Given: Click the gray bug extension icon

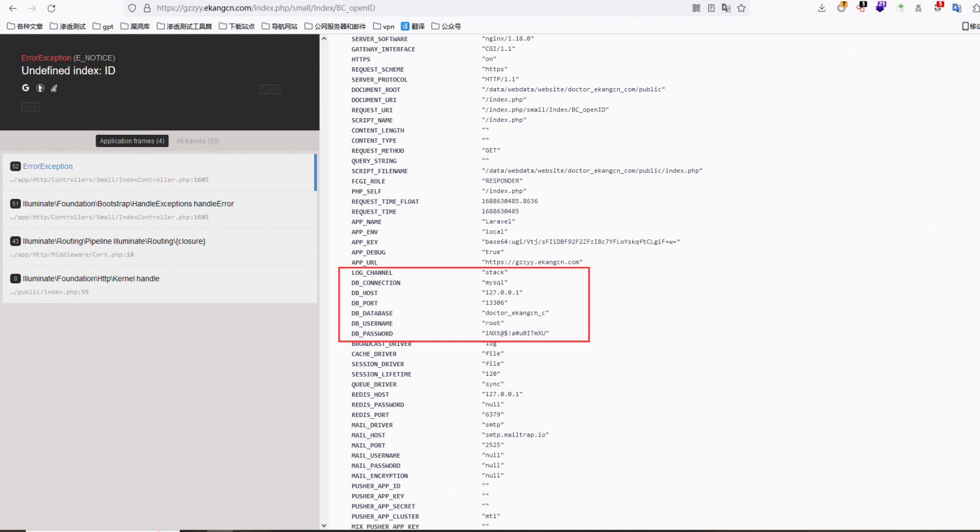Looking at the screenshot, I should [918, 8].
